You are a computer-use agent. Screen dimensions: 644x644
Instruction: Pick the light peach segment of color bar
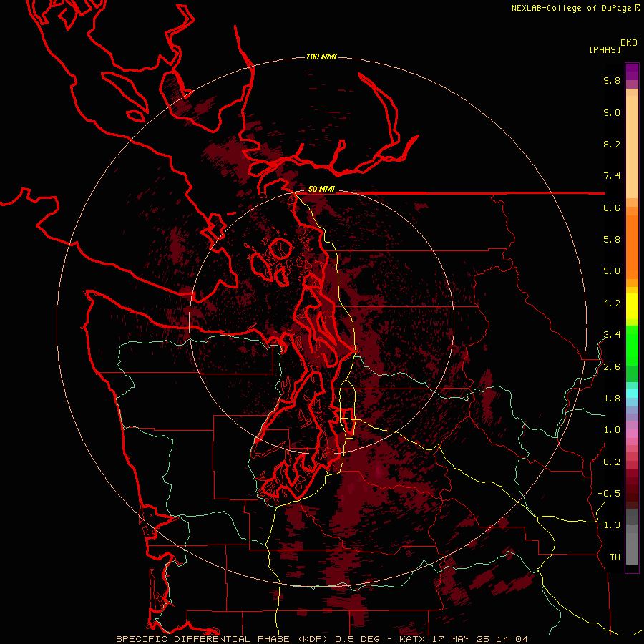pos(632,146)
